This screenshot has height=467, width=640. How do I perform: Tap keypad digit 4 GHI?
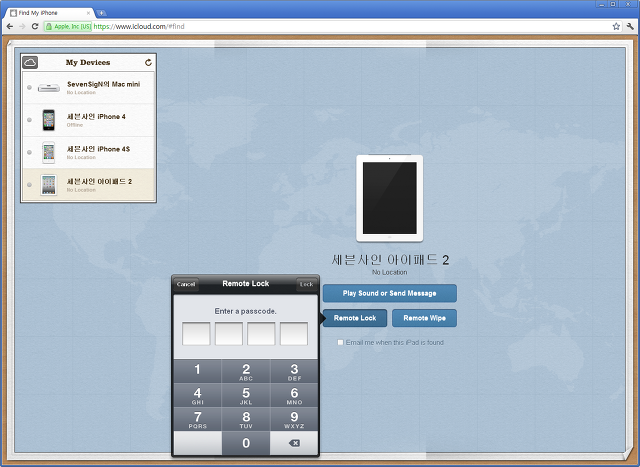(x=198, y=395)
